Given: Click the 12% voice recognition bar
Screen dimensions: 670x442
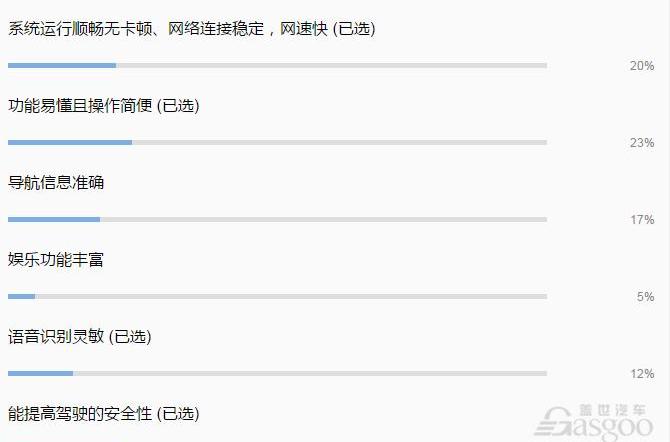Looking at the screenshot, I should [277, 373].
